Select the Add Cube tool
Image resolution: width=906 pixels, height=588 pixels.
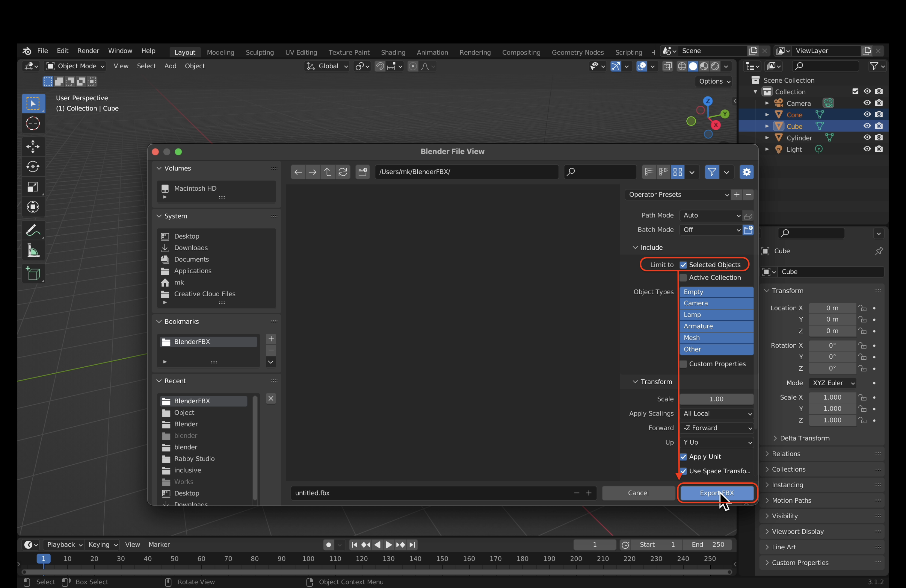click(x=33, y=273)
